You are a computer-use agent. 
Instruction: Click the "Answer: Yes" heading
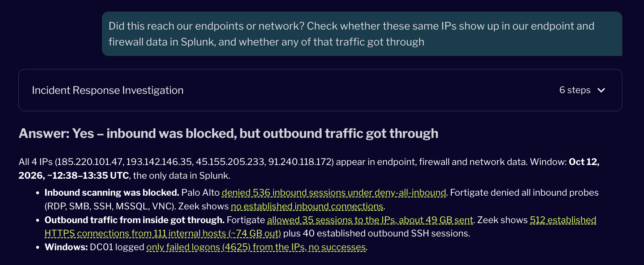[228, 134]
